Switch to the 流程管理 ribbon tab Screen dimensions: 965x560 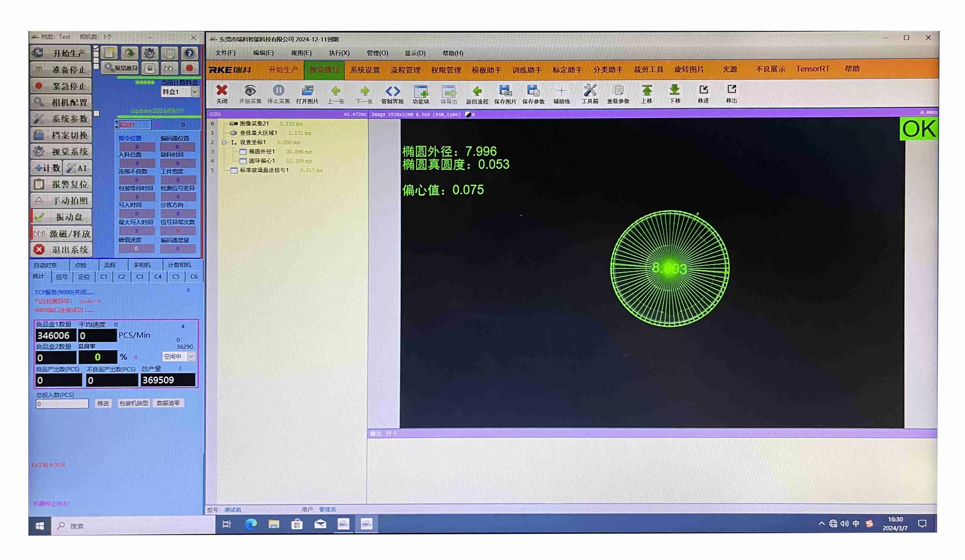point(405,70)
